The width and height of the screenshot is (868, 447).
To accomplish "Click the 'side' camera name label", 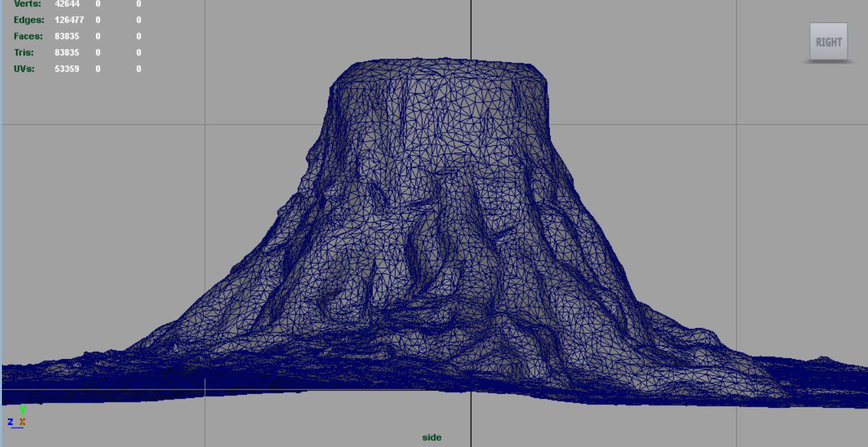I will (x=432, y=437).
